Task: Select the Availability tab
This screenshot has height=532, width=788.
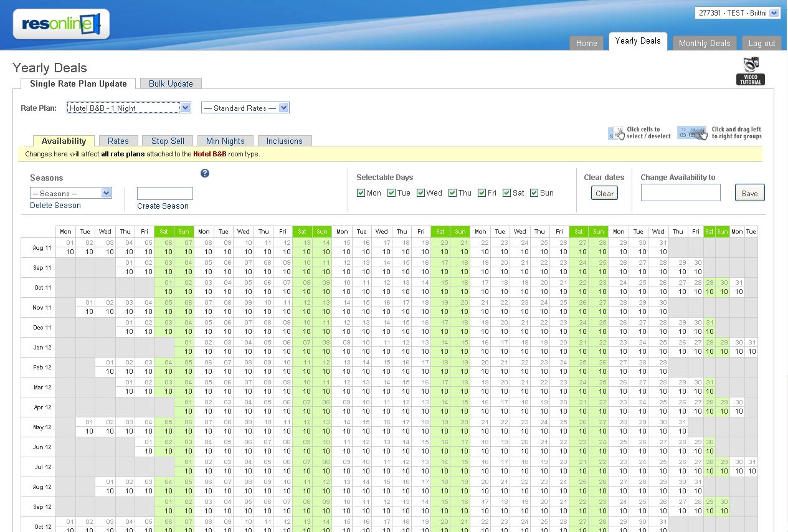Action: (x=64, y=141)
